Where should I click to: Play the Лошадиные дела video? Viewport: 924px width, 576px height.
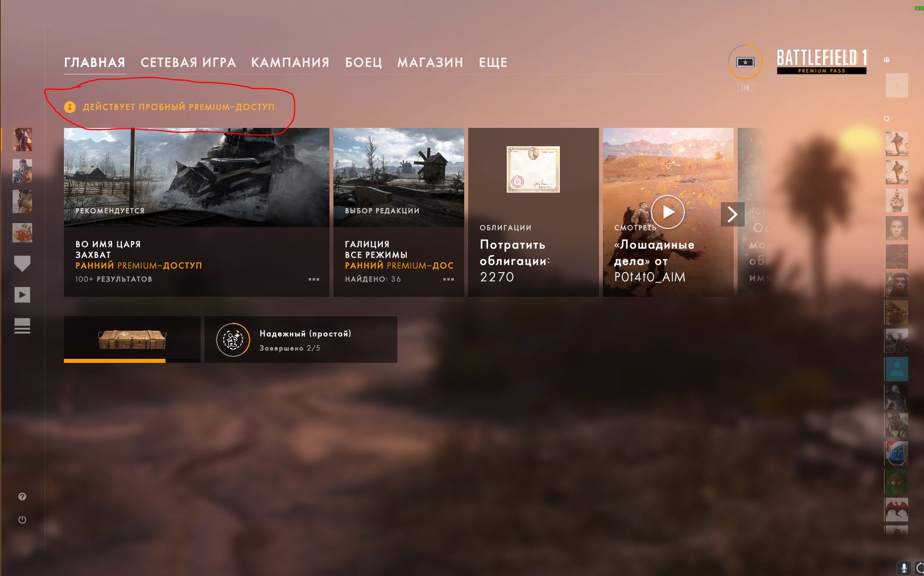click(668, 212)
